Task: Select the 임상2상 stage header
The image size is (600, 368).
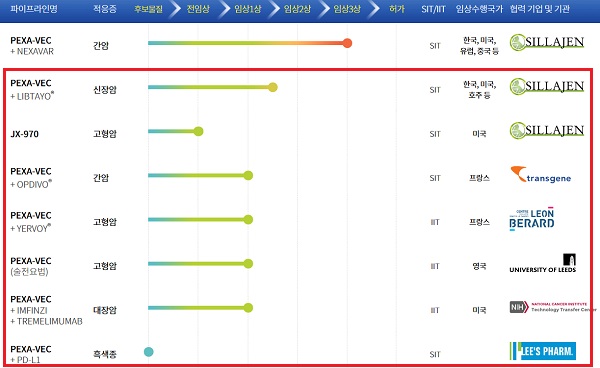Action: pyautogui.click(x=297, y=9)
